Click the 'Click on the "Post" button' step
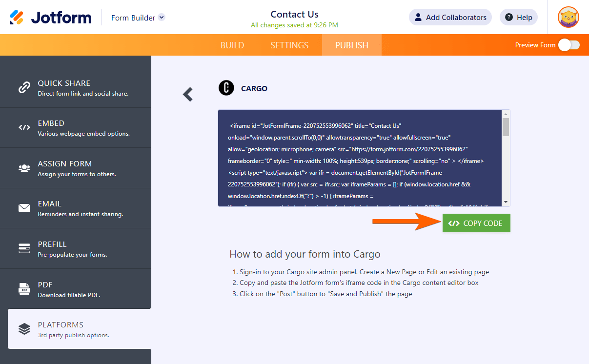This screenshot has height=364, width=589. [x=325, y=294]
